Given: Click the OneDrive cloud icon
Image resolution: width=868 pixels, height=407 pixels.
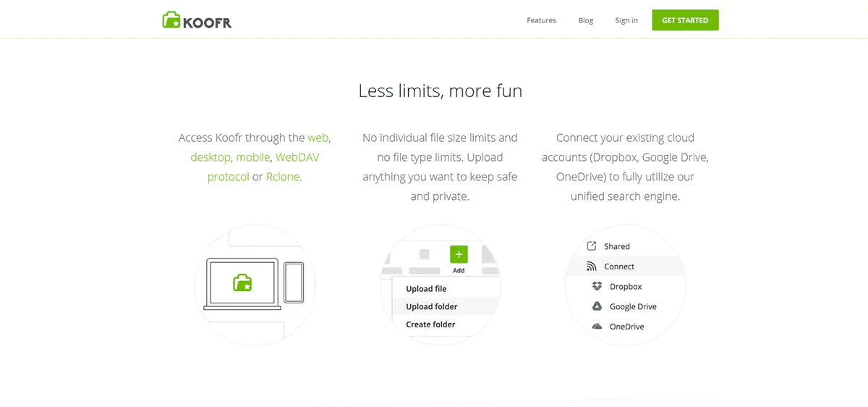Looking at the screenshot, I should coord(597,327).
